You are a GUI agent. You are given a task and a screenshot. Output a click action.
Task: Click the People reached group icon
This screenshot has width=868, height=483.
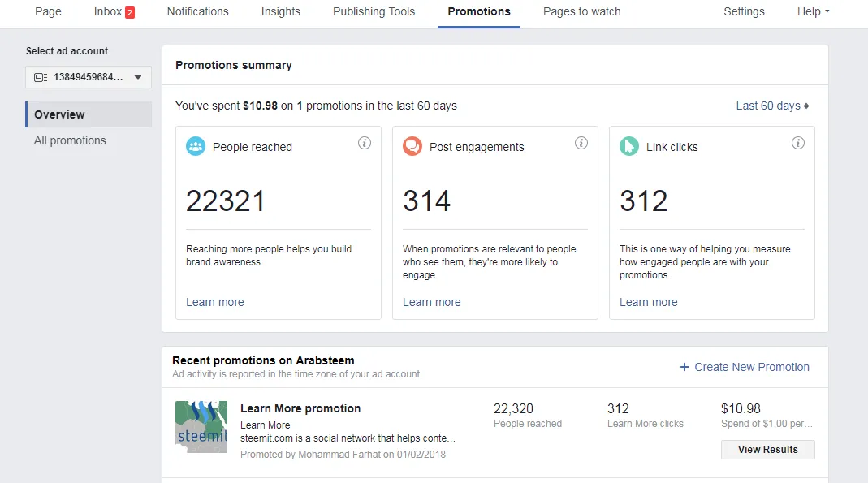click(196, 147)
